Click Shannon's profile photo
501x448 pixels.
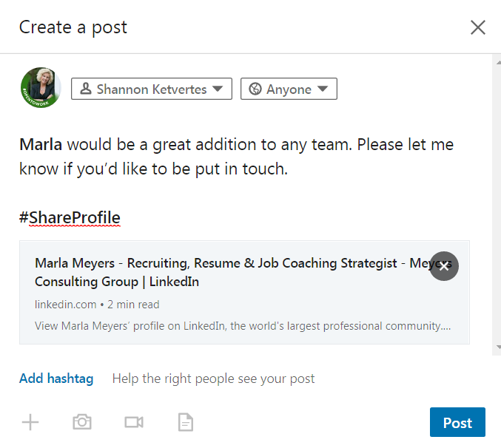click(x=41, y=87)
